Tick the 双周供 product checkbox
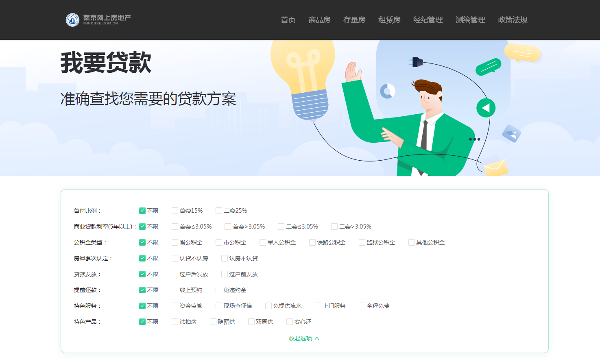This screenshot has width=600, height=364. click(251, 322)
